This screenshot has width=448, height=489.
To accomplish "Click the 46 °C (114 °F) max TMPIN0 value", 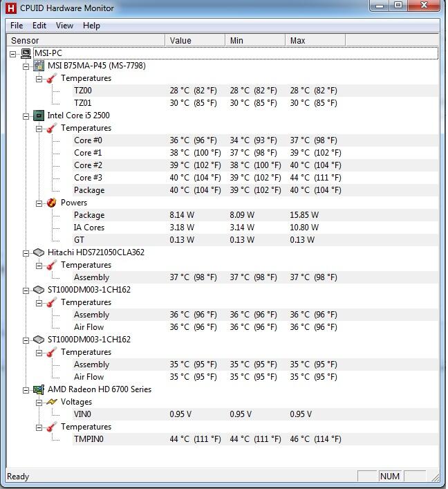I will pos(315,439).
